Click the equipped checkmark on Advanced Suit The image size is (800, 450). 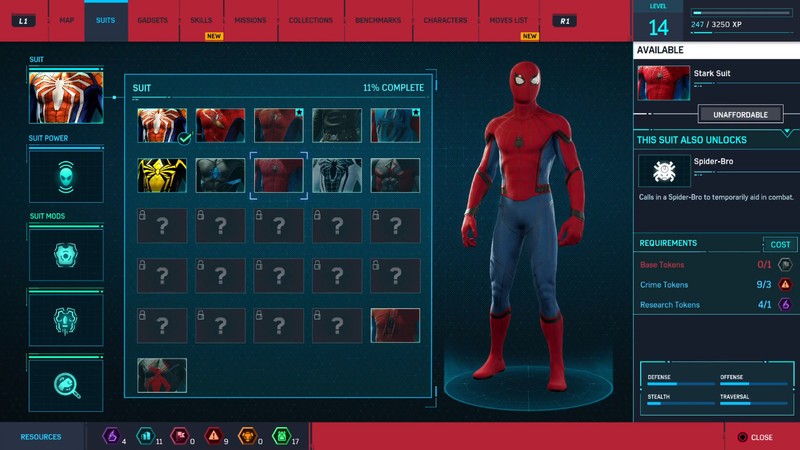(x=185, y=138)
